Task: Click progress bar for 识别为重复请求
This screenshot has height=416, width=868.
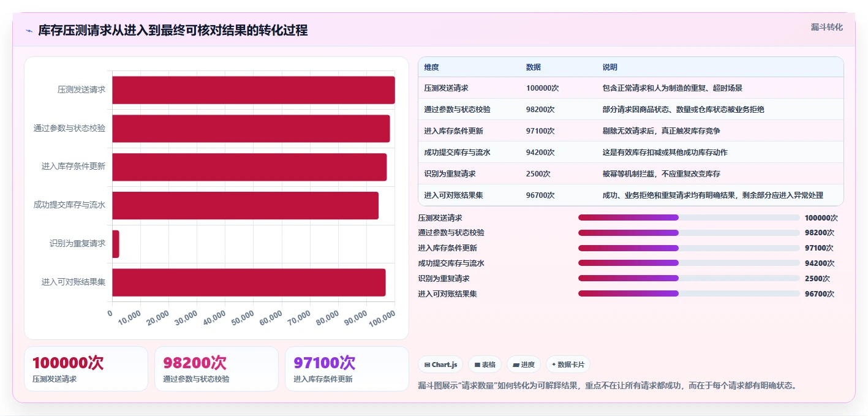Action: coord(689,278)
